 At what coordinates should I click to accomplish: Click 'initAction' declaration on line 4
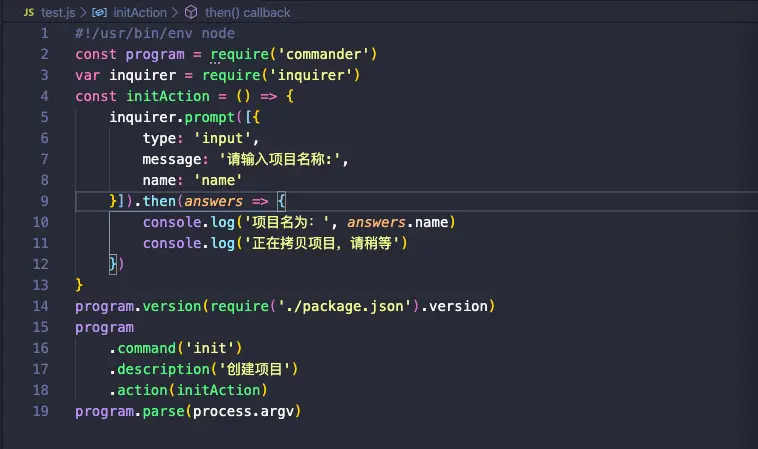pos(168,96)
